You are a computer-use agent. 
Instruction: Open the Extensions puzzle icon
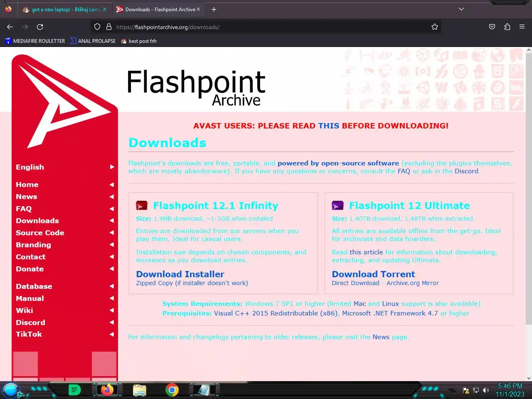[x=507, y=27]
